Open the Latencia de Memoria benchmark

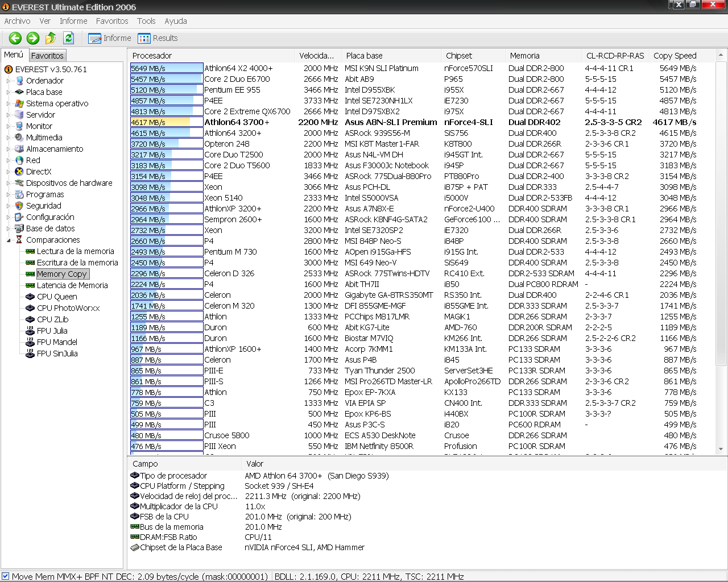click(x=72, y=285)
